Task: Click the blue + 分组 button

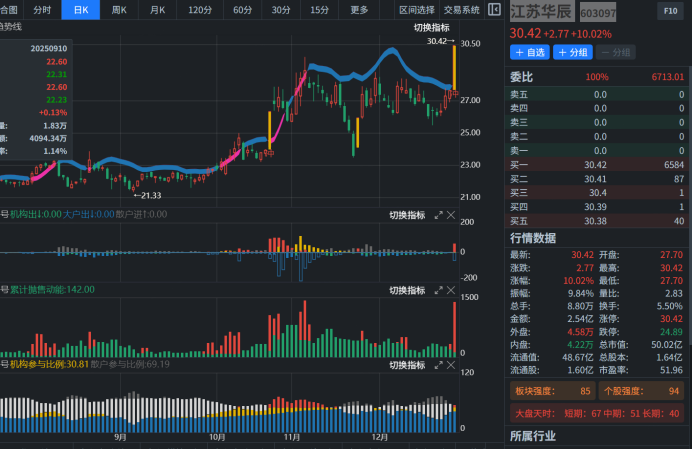Action: coord(574,52)
